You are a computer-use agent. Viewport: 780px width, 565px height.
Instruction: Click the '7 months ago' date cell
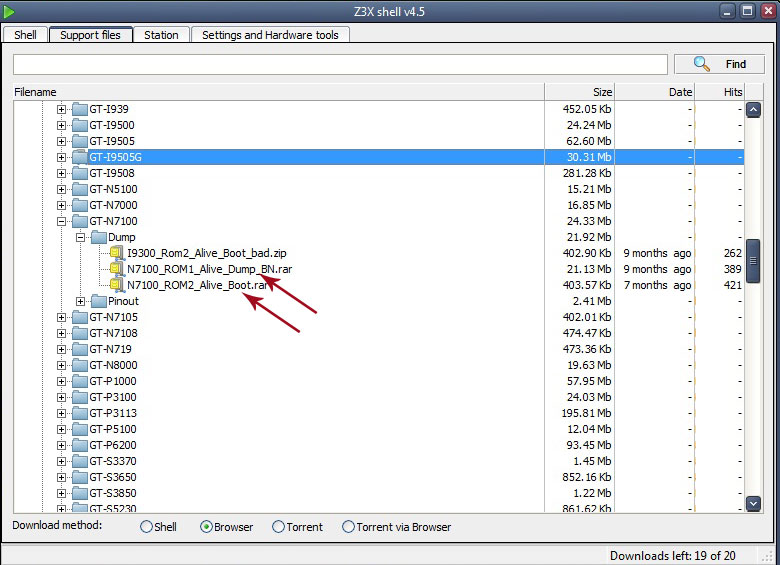657,285
